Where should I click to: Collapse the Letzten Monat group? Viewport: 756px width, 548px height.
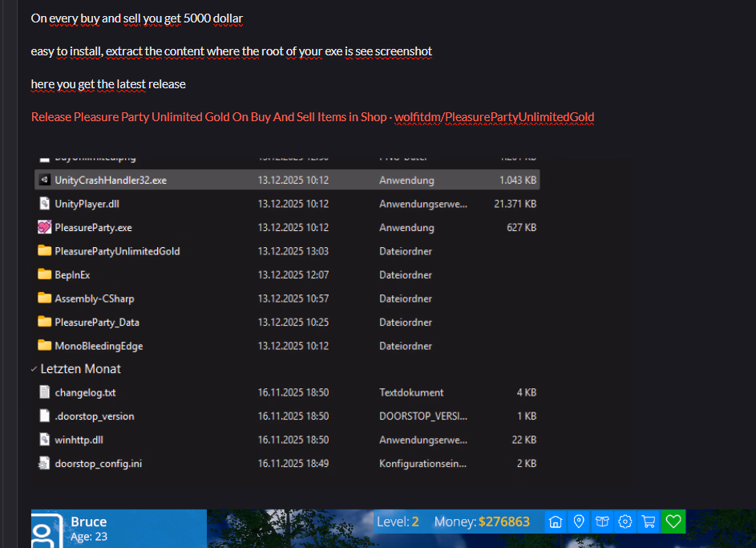click(x=34, y=369)
